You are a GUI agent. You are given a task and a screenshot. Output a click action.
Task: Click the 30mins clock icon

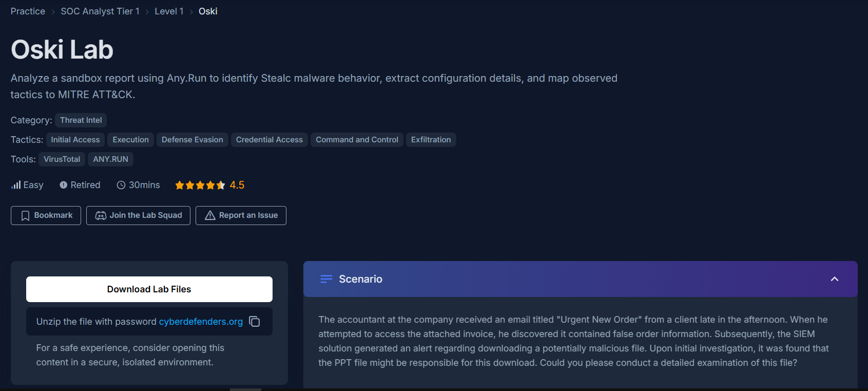coord(121,185)
